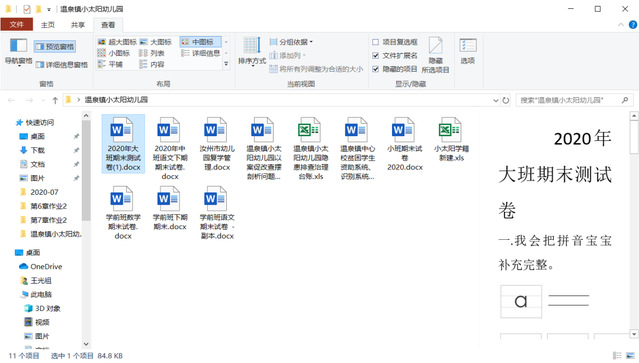Select file 学前班下期期末.docx

click(x=170, y=208)
